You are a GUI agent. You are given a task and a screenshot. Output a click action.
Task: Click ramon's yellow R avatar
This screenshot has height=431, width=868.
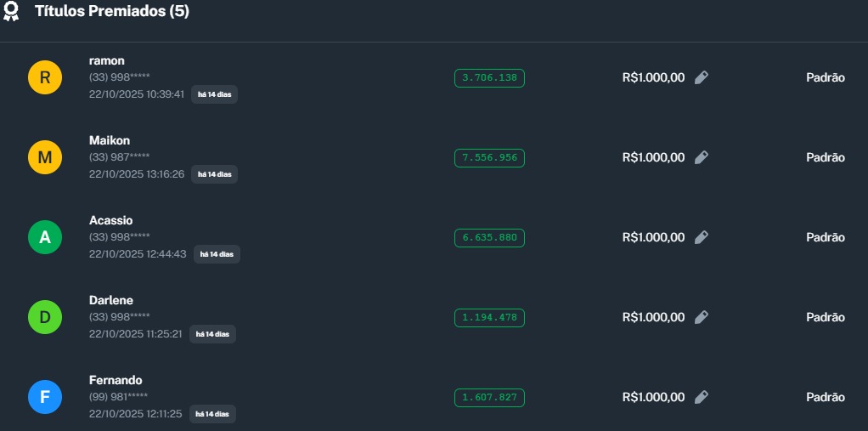[45, 77]
